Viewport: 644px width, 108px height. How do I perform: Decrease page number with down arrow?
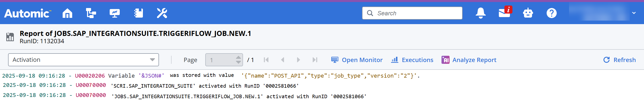pyautogui.click(x=238, y=62)
